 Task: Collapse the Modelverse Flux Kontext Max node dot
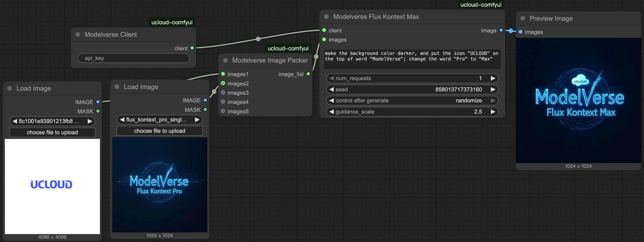coord(326,17)
